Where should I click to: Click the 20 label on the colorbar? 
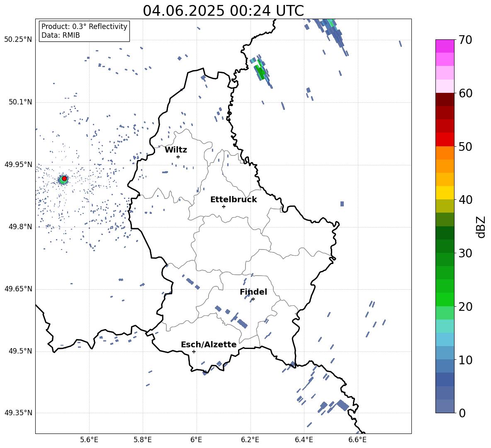click(465, 307)
